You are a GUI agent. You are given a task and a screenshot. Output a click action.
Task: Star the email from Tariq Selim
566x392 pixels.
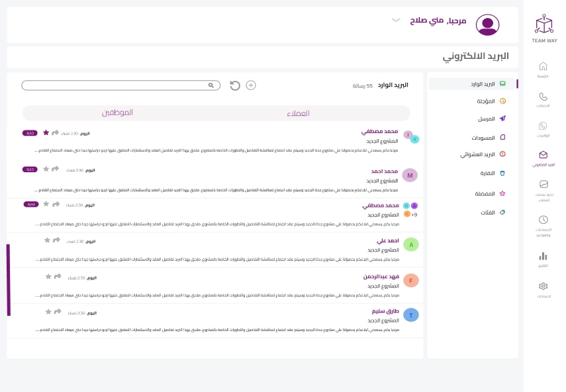point(48,312)
